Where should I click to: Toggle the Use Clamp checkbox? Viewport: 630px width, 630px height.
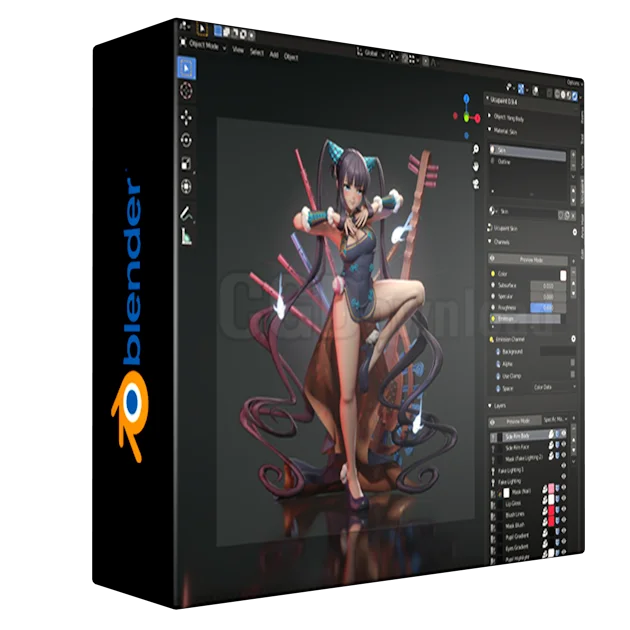click(x=573, y=374)
